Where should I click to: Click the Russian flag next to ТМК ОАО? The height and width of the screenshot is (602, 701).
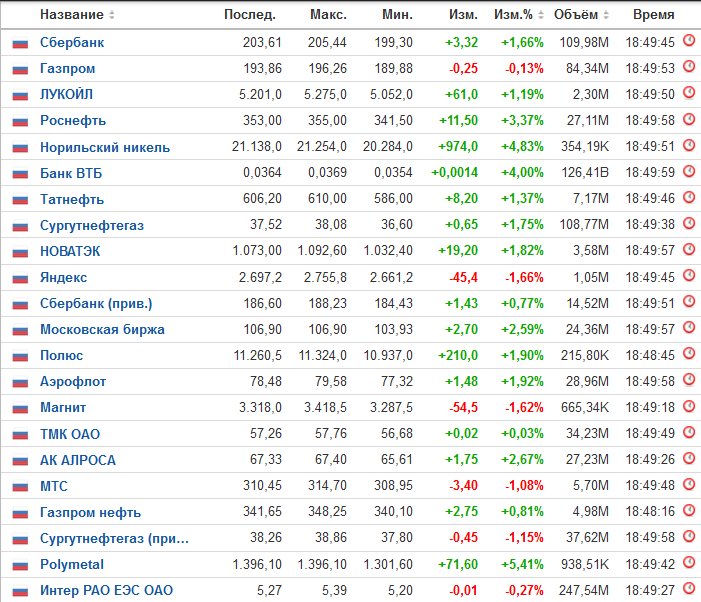(x=20, y=435)
